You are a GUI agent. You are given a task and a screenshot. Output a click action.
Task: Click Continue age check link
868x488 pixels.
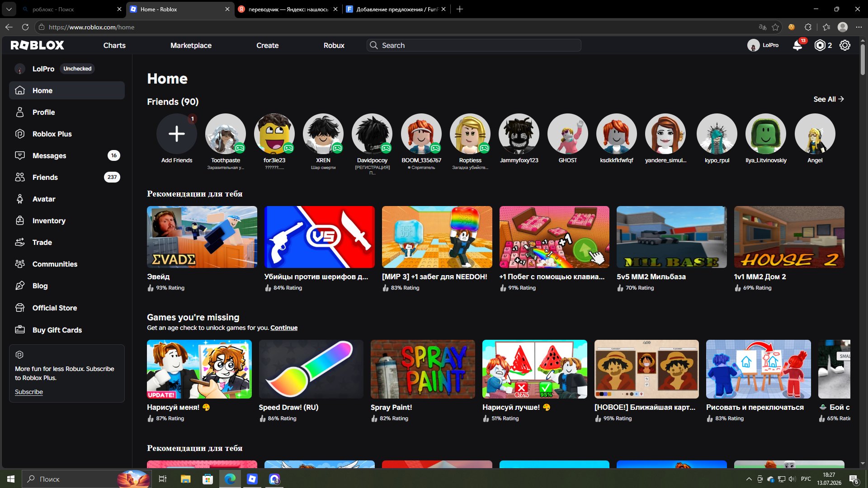[284, 328]
